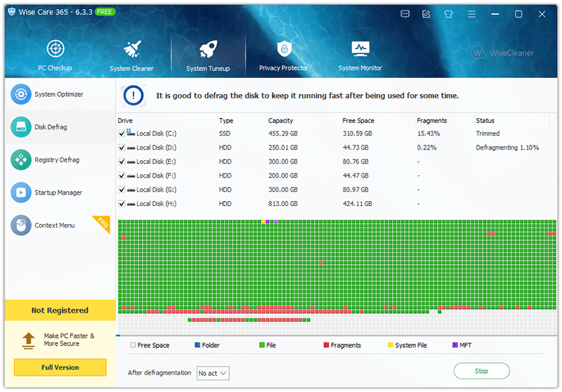Click the '15.43%' fragments value

pos(429,133)
